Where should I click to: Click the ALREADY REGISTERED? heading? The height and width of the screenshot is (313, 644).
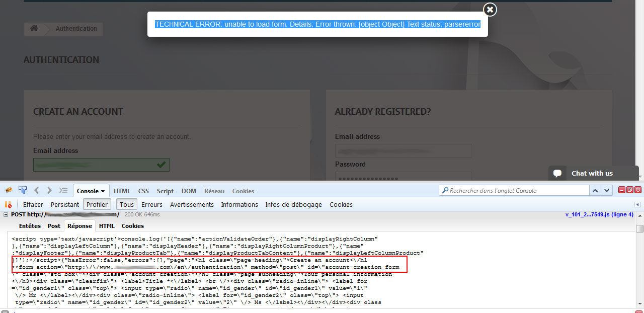[x=383, y=112]
